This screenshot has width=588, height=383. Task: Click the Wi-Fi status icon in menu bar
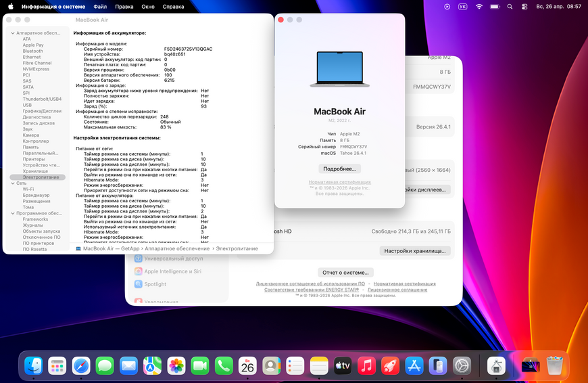pos(479,6)
